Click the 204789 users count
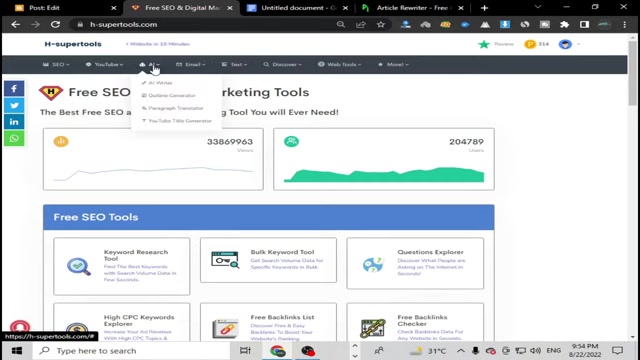640x360 pixels. pos(466,142)
